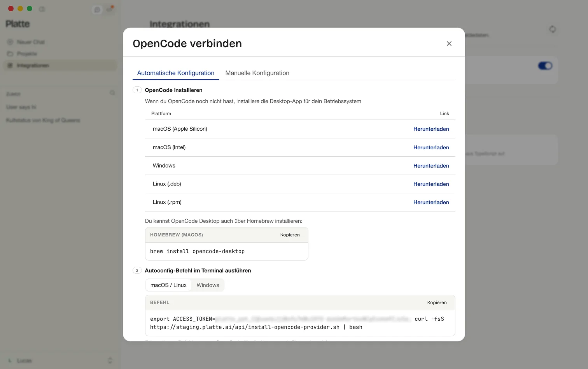
Task: Click the staging.platte.ai install script URL
Action: point(245,327)
